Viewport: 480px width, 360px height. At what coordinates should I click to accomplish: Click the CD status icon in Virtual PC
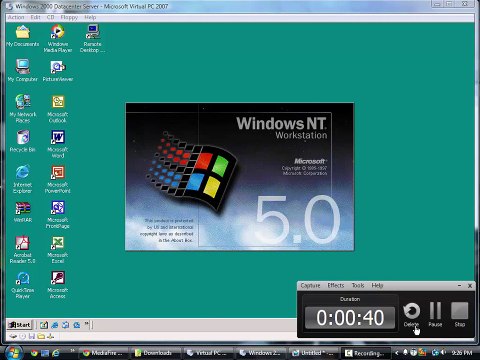[22, 336]
